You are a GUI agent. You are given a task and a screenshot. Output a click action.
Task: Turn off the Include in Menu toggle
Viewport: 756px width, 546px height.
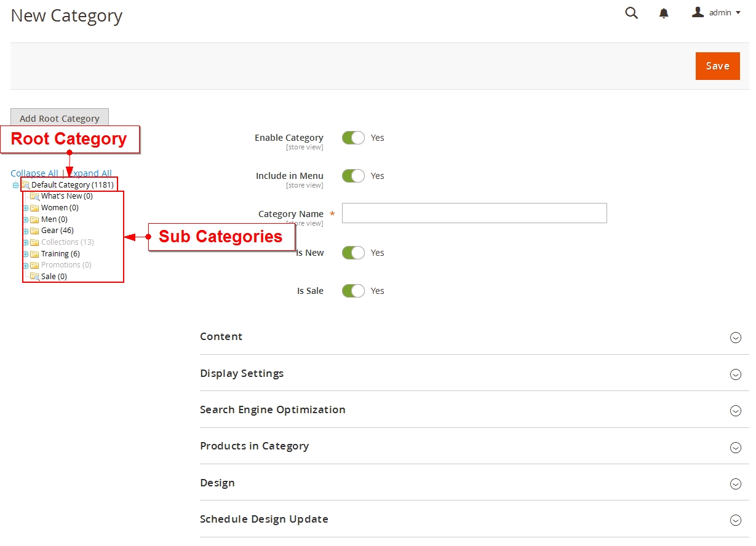[x=353, y=176]
